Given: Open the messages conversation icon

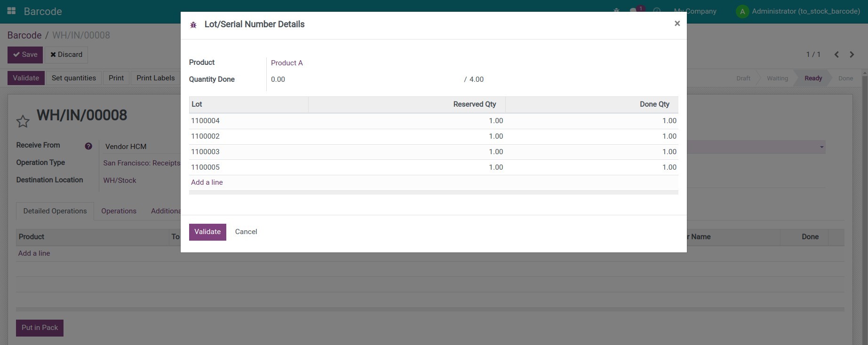Looking at the screenshot, I should (634, 11).
